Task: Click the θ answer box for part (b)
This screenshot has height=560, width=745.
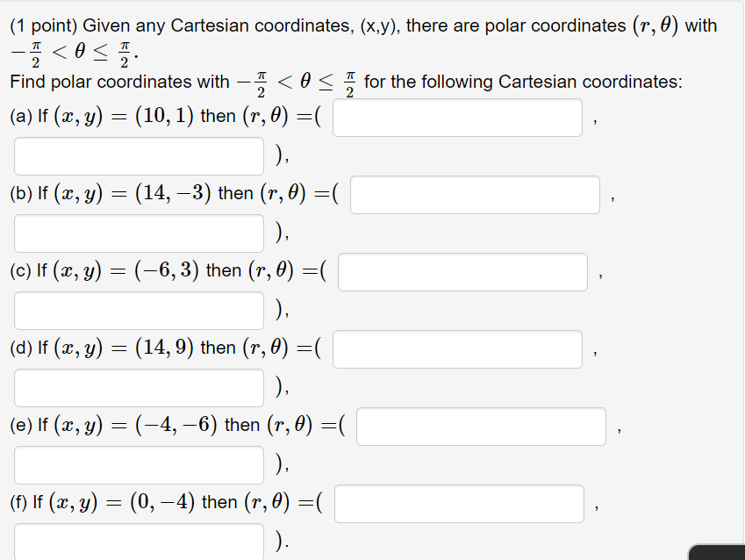Action: [x=138, y=233]
